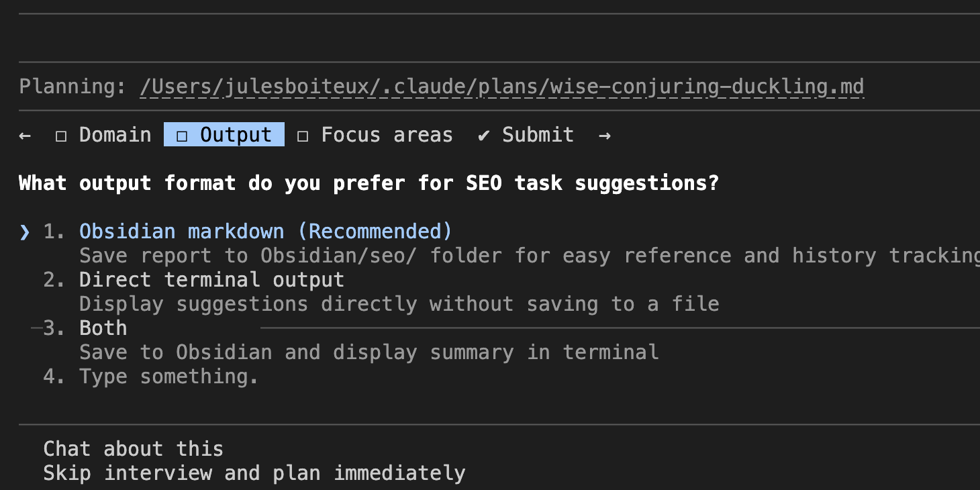Image resolution: width=980 pixels, height=490 pixels.
Task: Check the box next to Domain
Action: pyautogui.click(x=60, y=135)
